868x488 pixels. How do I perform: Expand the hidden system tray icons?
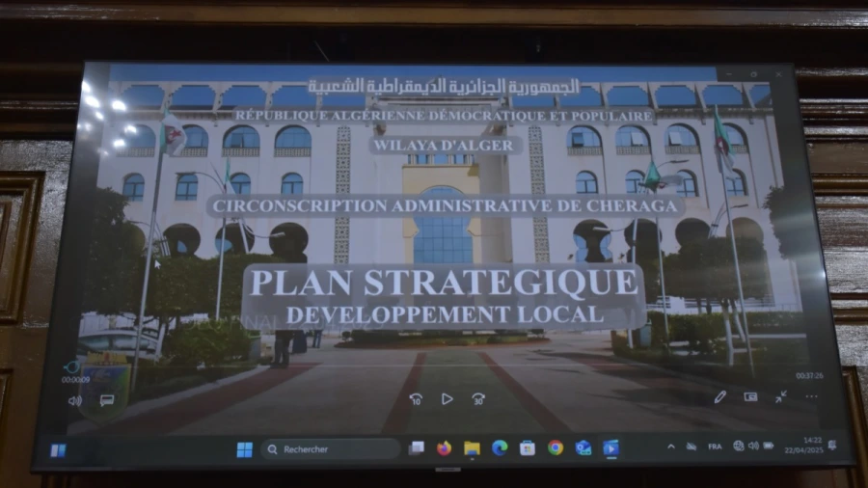point(671,447)
